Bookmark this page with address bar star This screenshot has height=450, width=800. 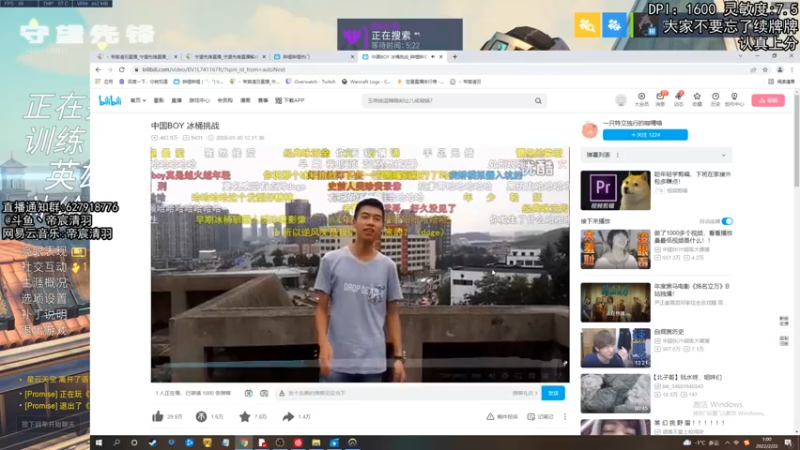point(765,69)
